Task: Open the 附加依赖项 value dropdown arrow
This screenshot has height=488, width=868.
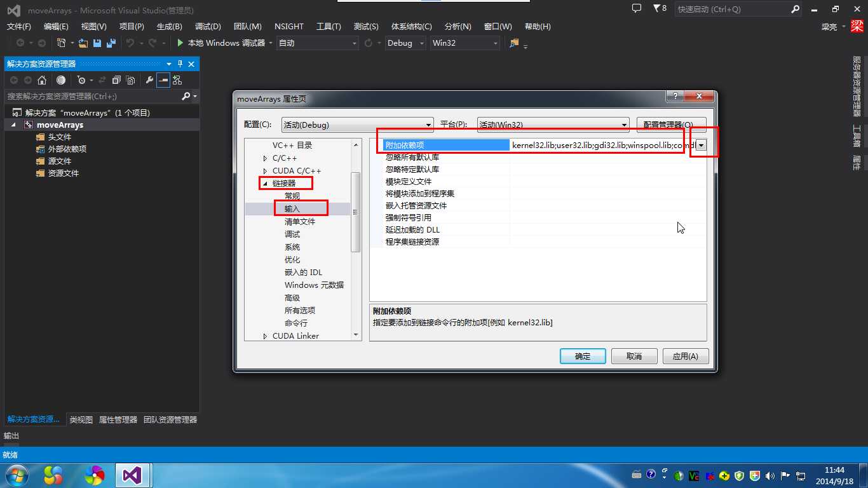Action: (701, 146)
